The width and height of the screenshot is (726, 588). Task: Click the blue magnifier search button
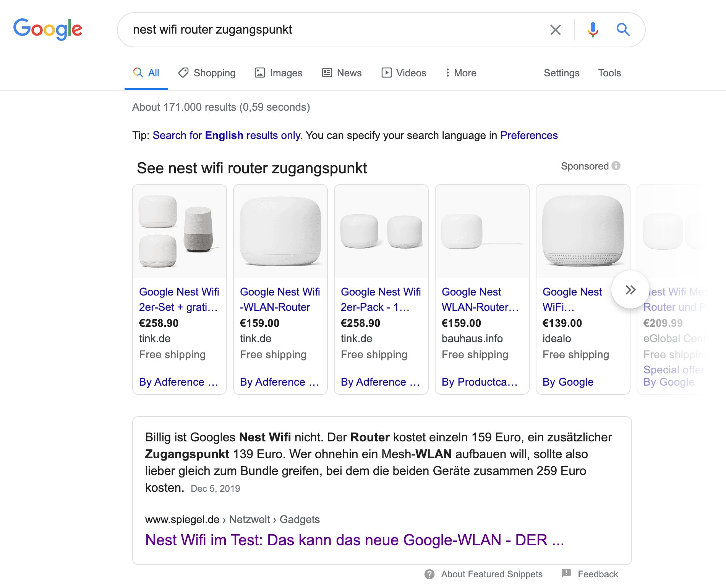click(x=623, y=29)
